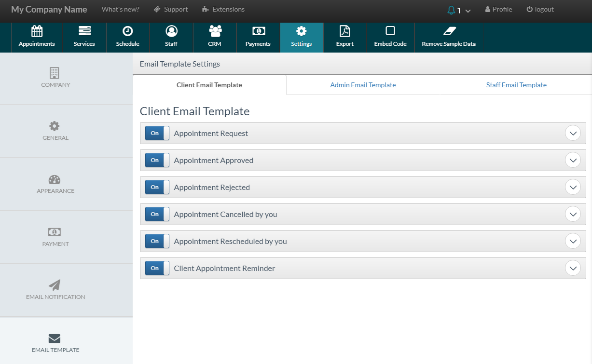Select Payment banknote icon in sidebar
Screen dimensions: 592x364
(x=55, y=232)
